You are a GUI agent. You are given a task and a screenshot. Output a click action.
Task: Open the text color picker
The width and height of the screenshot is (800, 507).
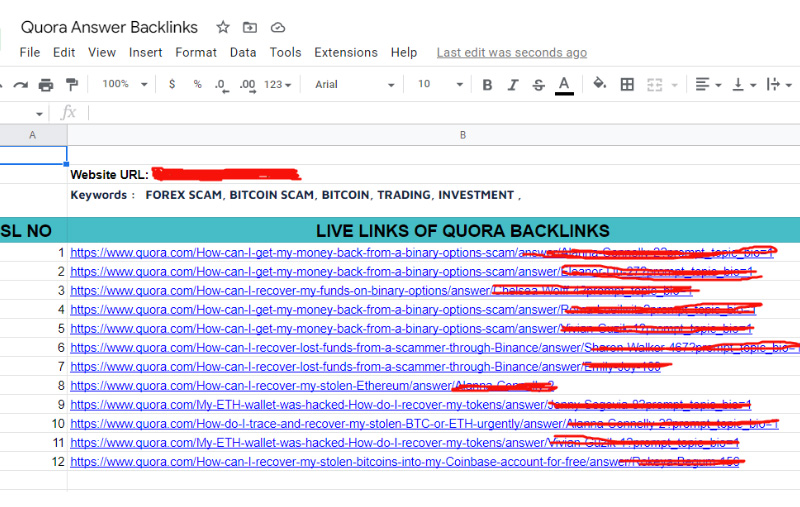(x=564, y=85)
